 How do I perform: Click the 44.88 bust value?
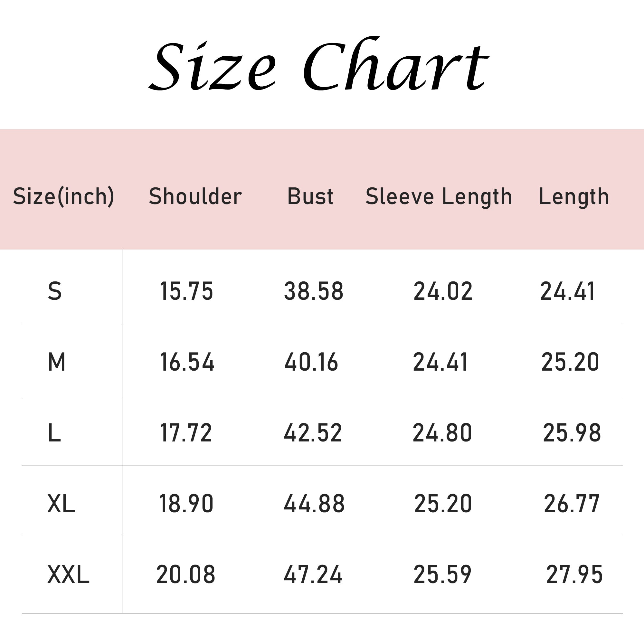[314, 504]
